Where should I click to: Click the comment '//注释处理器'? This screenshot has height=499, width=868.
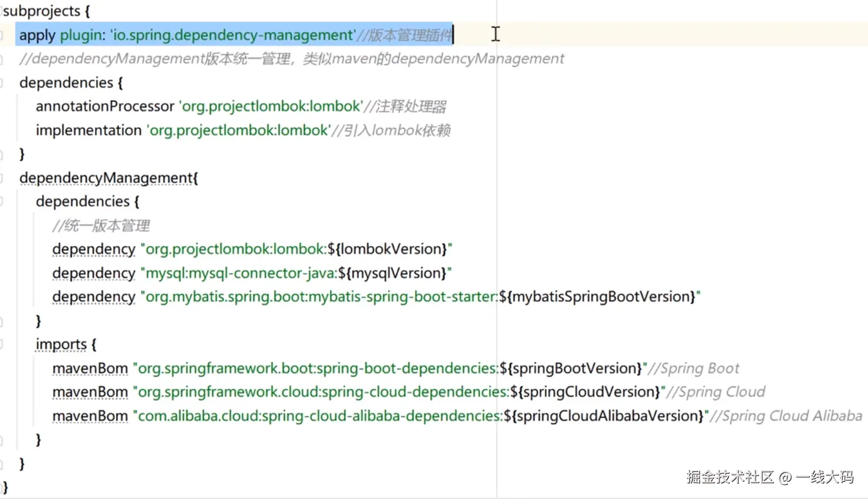(x=405, y=106)
